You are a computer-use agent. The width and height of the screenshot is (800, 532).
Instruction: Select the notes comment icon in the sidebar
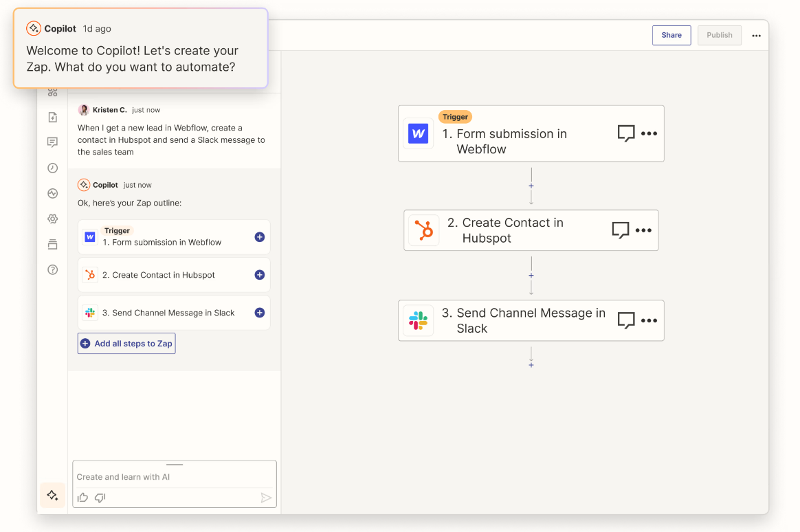(52, 142)
